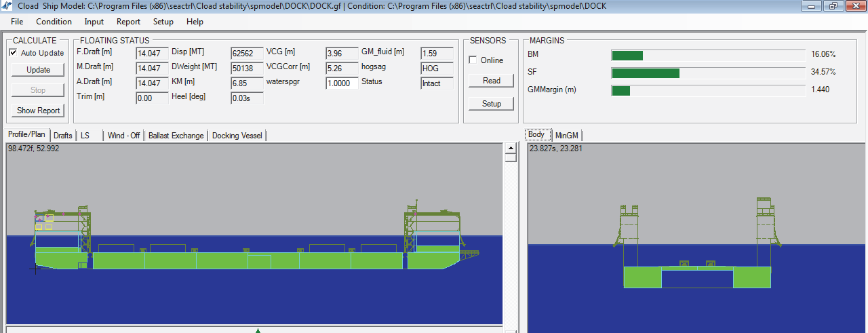The height and width of the screenshot is (333, 868).
Task: Select the Wind - Off tab
Action: [x=123, y=136]
